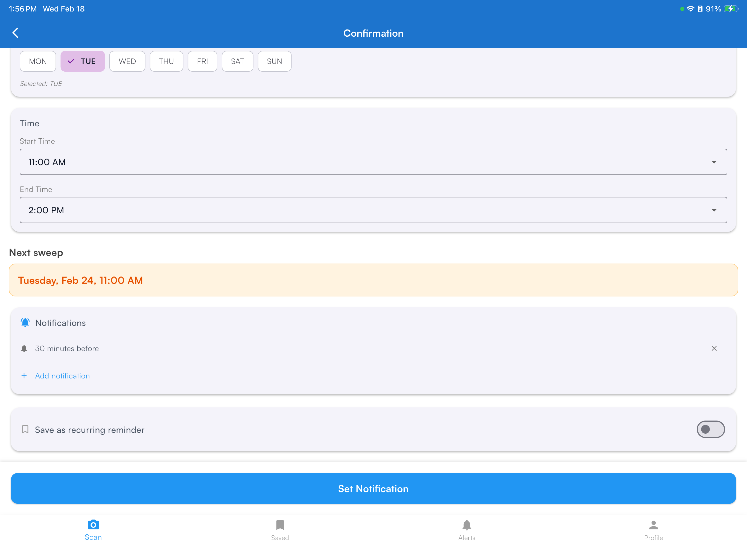Click the Next sweep date banner
This screenshot has width=747, height=560.
[373, 280]
